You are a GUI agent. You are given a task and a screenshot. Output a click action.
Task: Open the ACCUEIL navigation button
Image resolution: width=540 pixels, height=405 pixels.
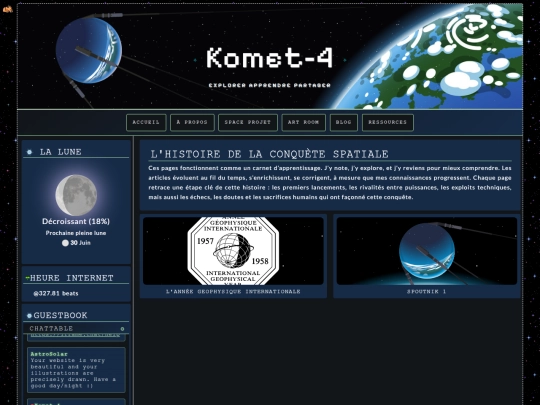click(146, 123)
